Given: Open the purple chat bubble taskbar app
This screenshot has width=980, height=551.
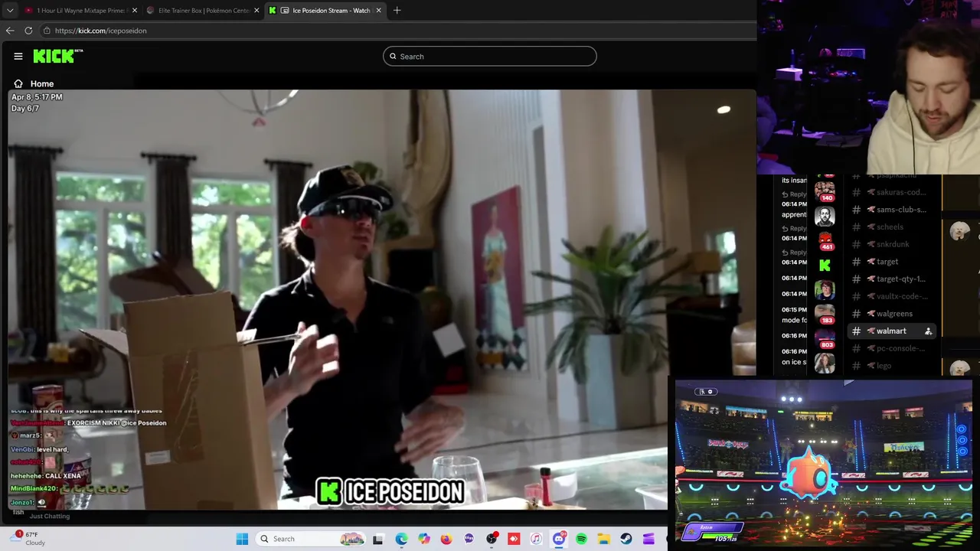Looking at the screenshot, I should [469, 539].
